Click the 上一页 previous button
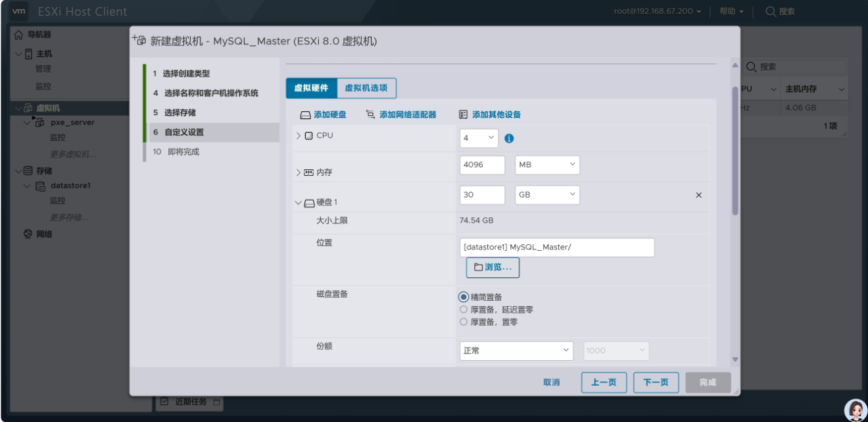This screenshot has width=868, height=422. tap(604, 382)
